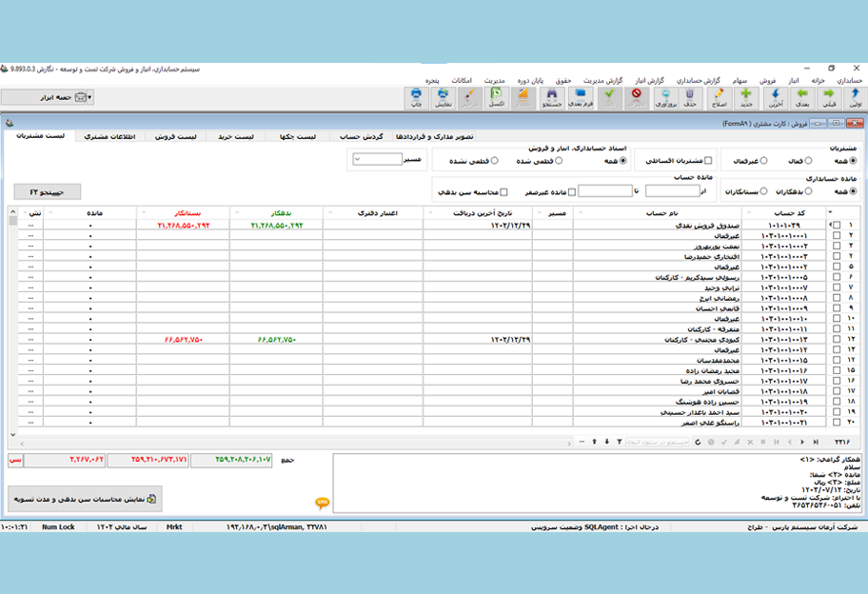Screen dimensions: 868x594
Task: Click the grid vertical scrollbar up arrow
Action: coord(13,212)
